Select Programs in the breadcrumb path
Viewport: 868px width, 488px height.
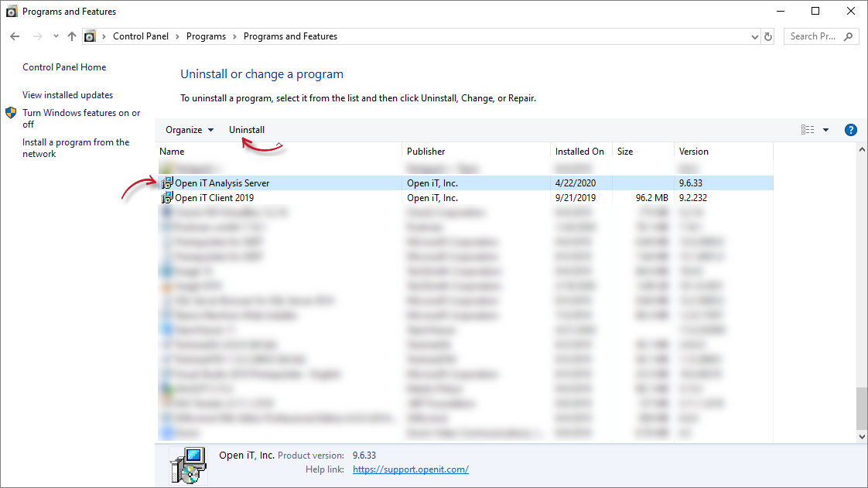pos(206,36)
